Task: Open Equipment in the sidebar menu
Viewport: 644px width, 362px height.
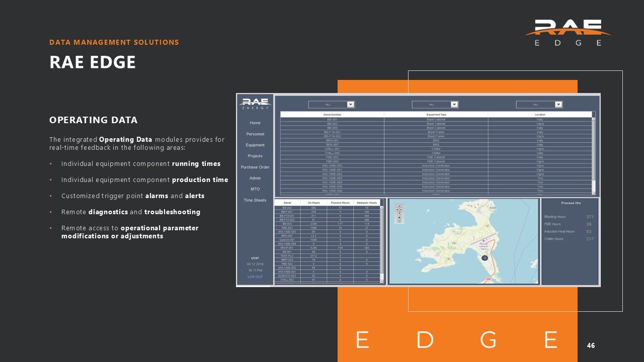Action: (x=255, y=145)
